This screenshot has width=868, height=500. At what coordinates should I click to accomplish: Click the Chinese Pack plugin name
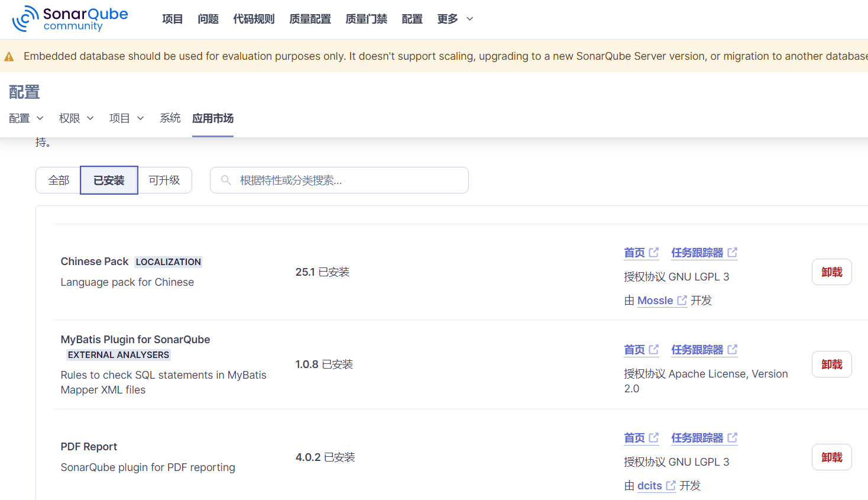[x=95, y=262]
